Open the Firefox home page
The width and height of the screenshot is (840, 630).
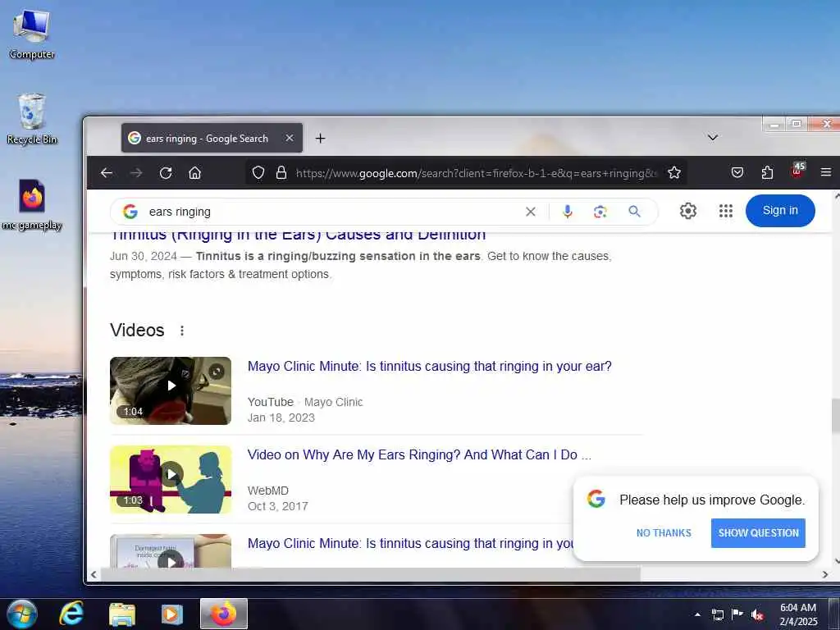[195, 172]
